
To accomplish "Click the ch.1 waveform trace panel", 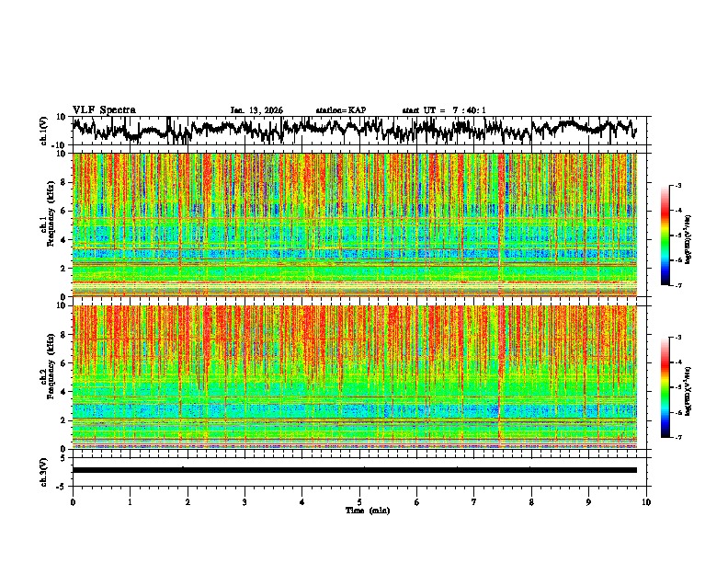I will point(359,131).
